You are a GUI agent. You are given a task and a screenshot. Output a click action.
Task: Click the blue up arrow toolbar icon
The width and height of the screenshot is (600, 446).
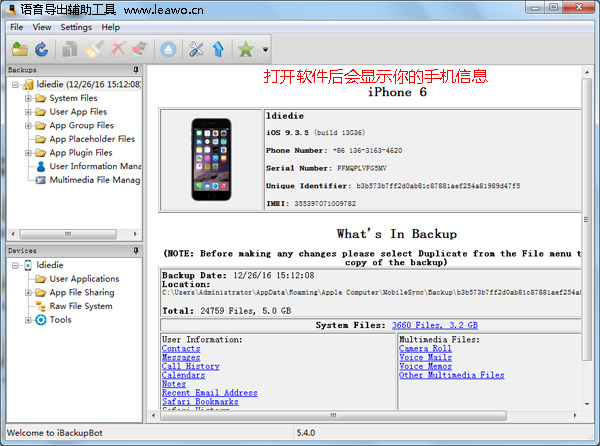tap(218, 49)
